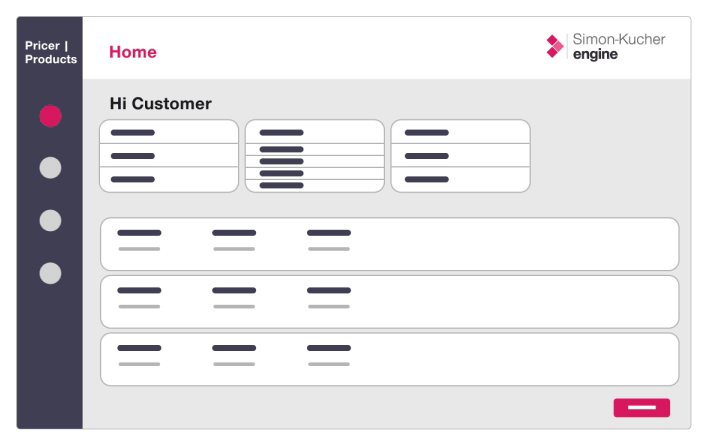This screenshot has width=710, height=444.
Task: Open the first wide list panel
Action: point(389,244)
